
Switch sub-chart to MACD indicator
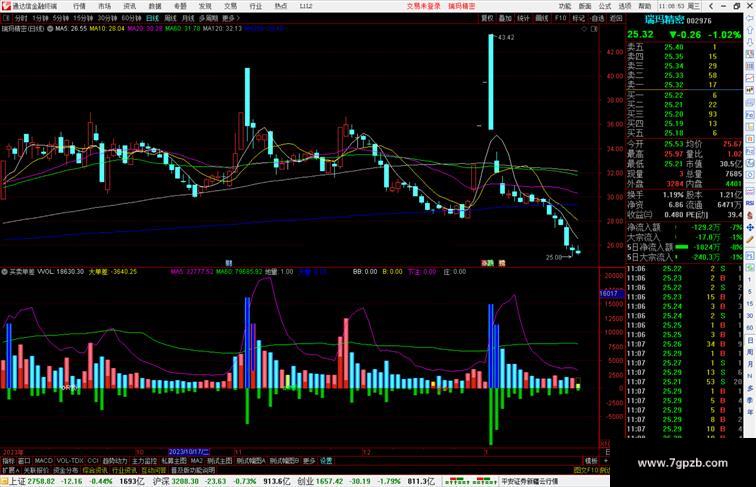coord(43,461)
